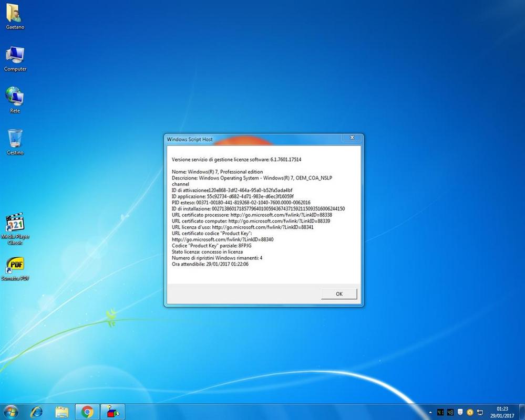Image resolution: width=525 pixels, height=420 pixels.
Task: Click the 'URL licenza d'uso' line
Action: point(243,227)
